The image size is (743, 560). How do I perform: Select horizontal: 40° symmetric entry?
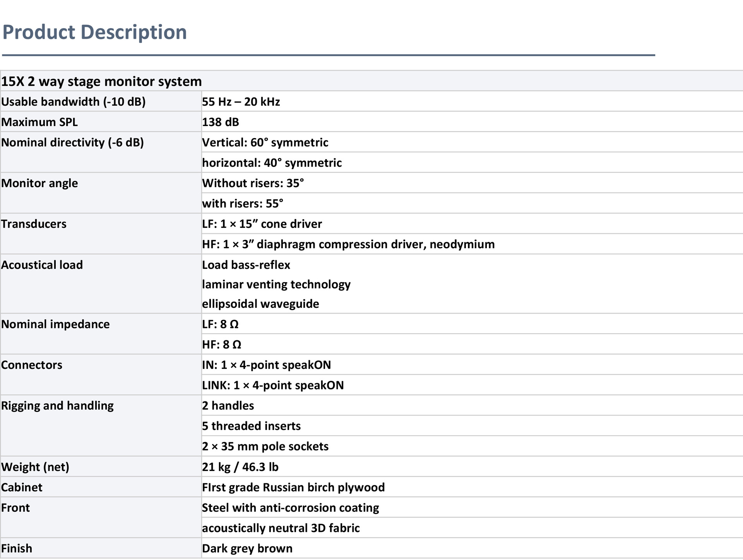point(272,163)
